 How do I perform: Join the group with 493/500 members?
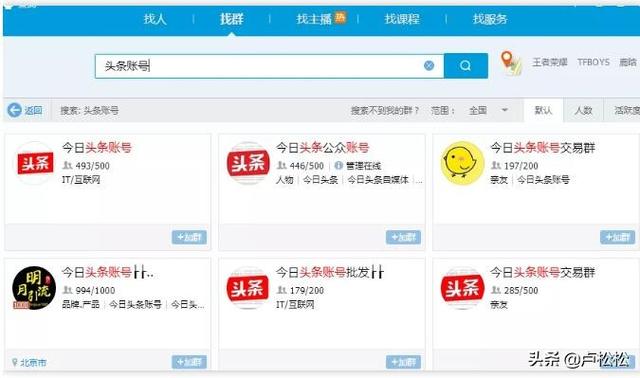point(189,237)
